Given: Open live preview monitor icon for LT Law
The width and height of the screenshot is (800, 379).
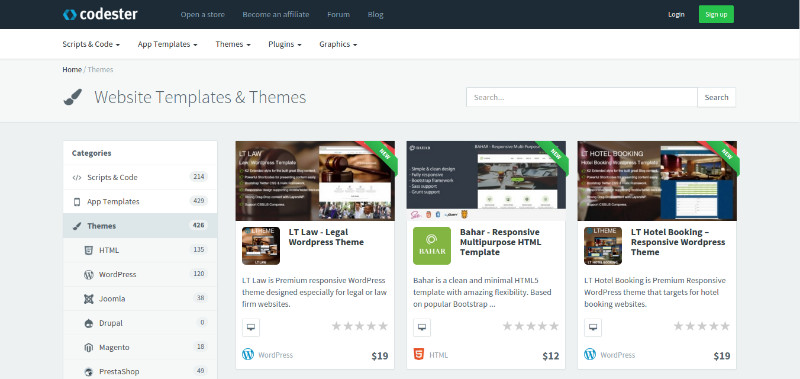Looking at the screenshot, I should pyautogui.click(x=251, y=327).
